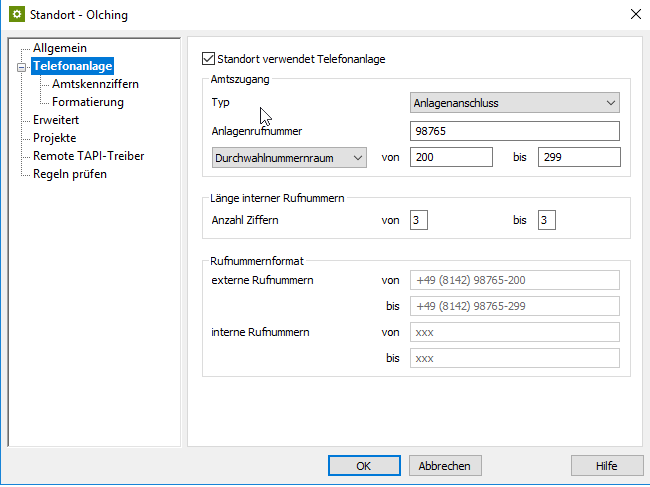Click the OK button
This screenshot has height=487, width=650.
click(x=364, y=466)
